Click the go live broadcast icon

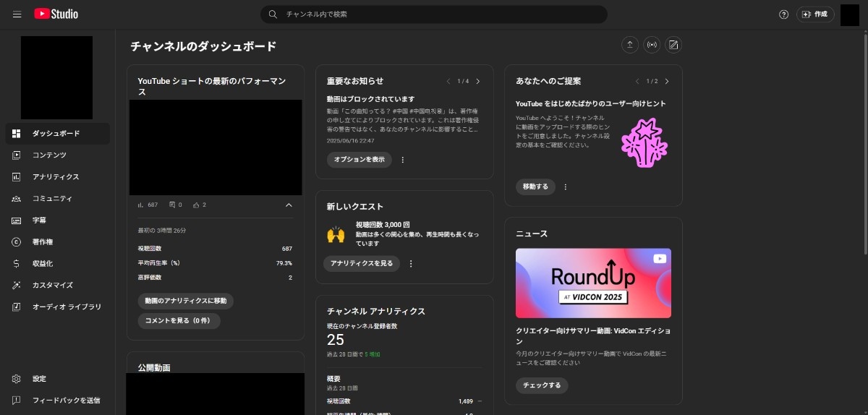click(652, 45)
